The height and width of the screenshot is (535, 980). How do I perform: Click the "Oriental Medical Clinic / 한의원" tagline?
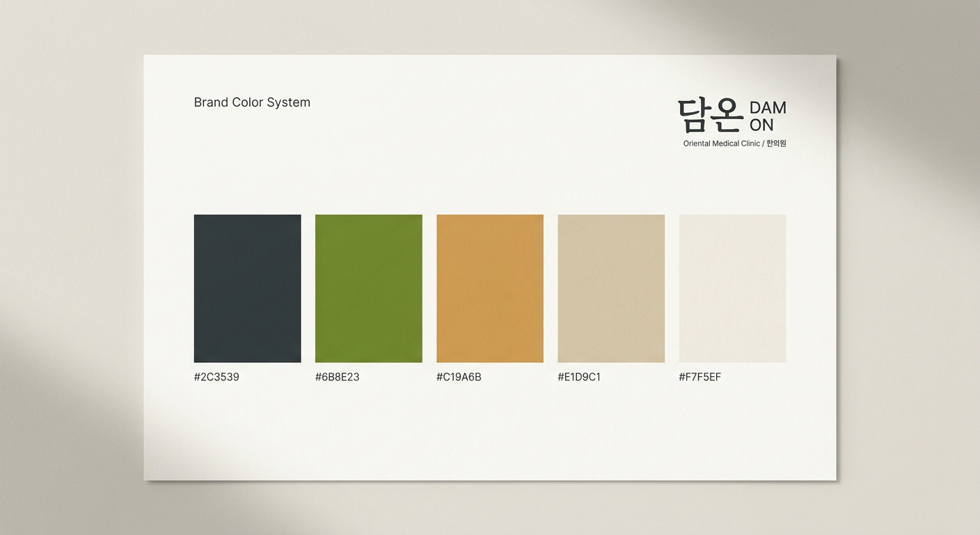(x=734, y=144)
